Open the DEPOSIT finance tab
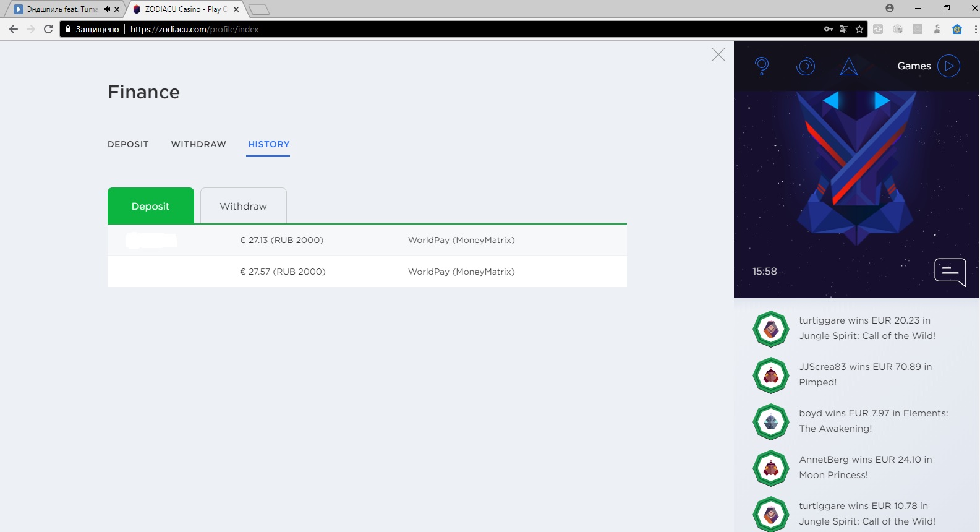Screen dimensions: 980x532 [128, 144]
